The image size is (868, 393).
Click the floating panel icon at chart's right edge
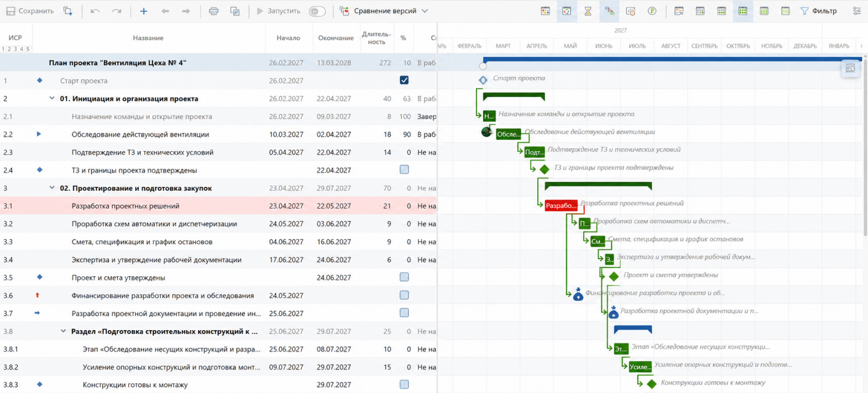click(x=850, y=68)
